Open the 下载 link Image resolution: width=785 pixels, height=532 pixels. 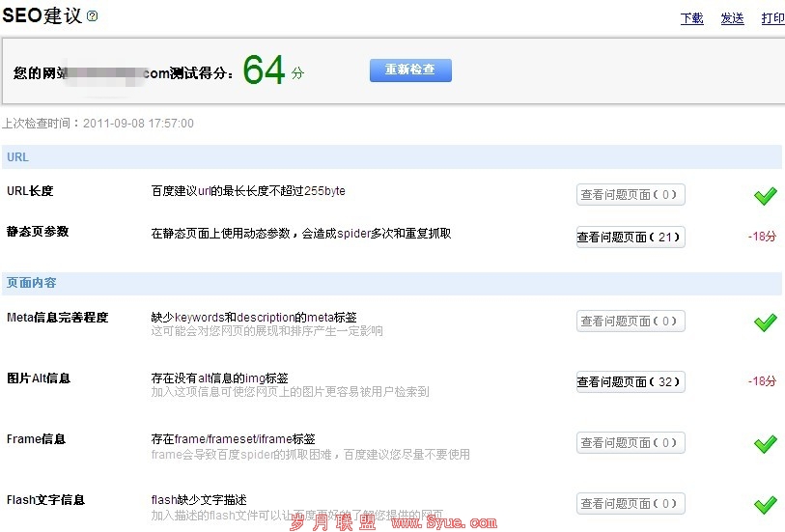[692, 18]
